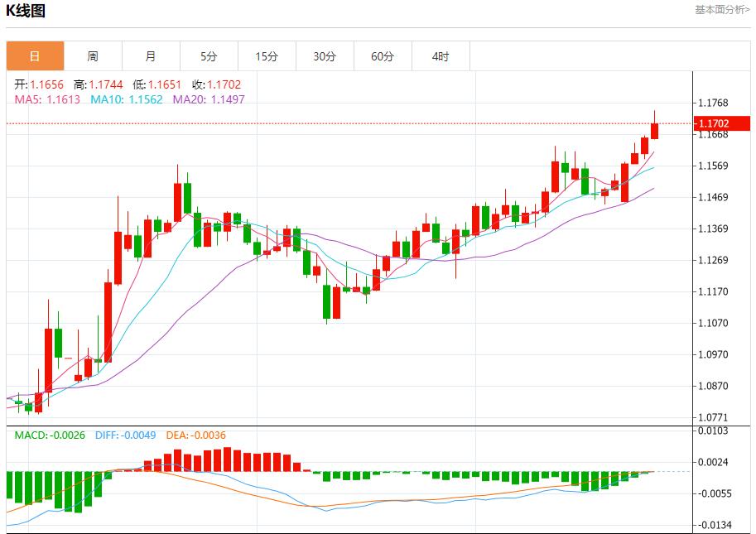Click the 0.0103 MACD axis label
Viewport: 756px width, 534px height.
(x=713, y=431)
